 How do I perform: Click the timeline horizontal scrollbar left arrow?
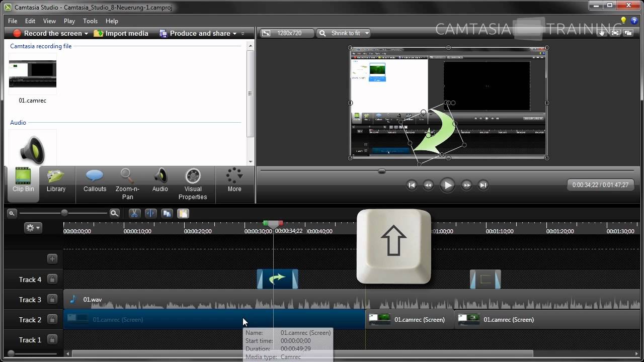pyautogui.click(x=68, y=353)
